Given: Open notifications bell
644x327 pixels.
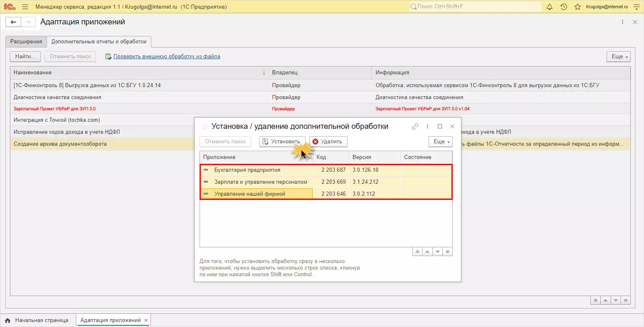Looking at the screenshot, I should pos(550,7).
